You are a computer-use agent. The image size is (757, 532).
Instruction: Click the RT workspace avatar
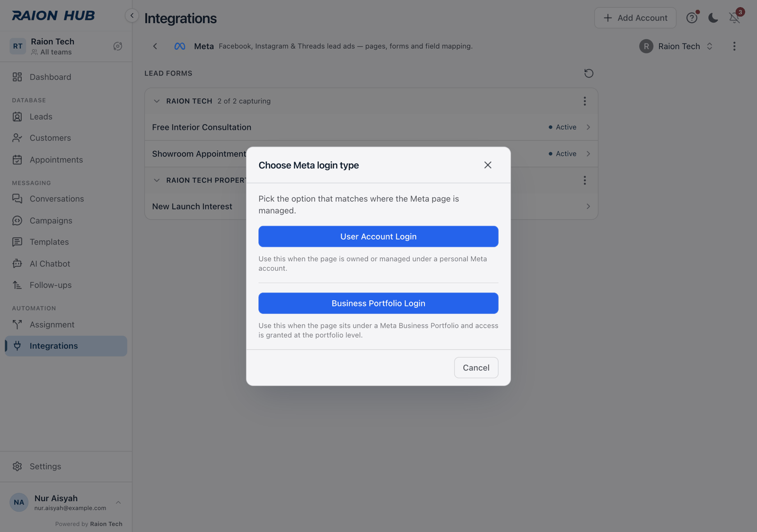[x=18, y=46]
